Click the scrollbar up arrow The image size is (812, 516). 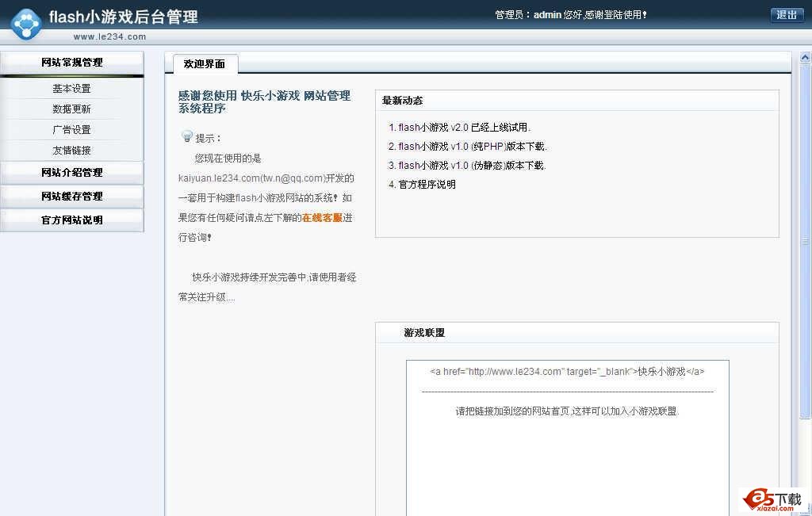click(x=806, y=58)
